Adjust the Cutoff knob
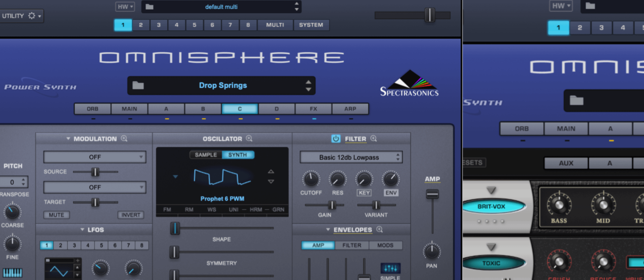The image size is (644, 280). point(311,179)
